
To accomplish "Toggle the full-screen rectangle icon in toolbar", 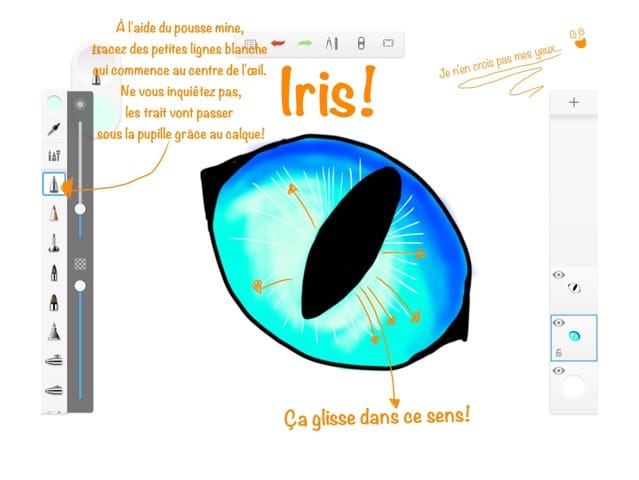I will 388,43.
